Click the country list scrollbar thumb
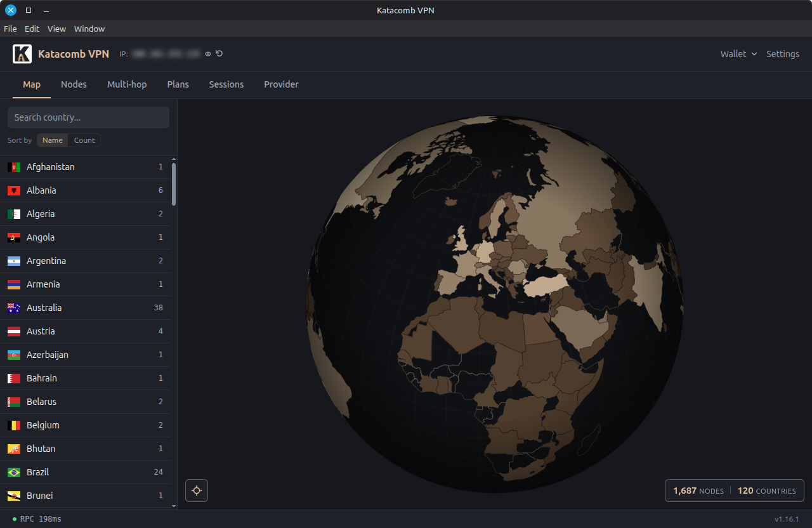812x528 pixels. pos(174,184)
